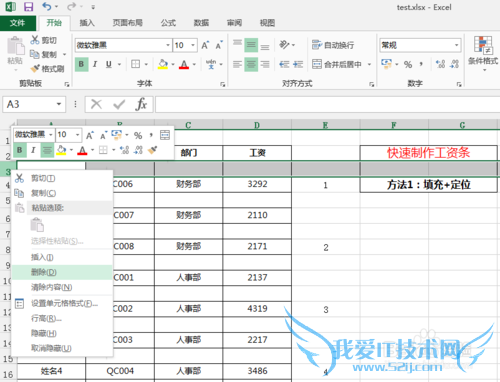Click the ribbon Copy icon

tap(35, 54)
